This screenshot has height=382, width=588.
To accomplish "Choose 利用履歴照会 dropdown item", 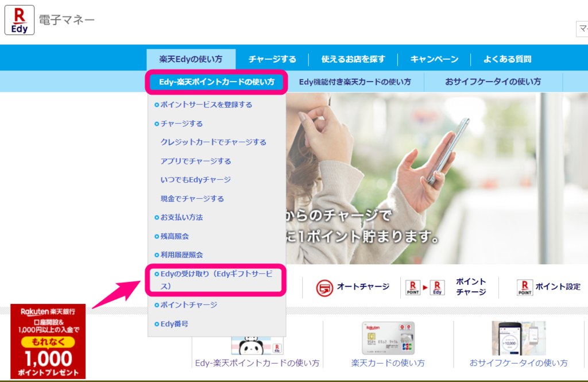I will pos(181,255).
